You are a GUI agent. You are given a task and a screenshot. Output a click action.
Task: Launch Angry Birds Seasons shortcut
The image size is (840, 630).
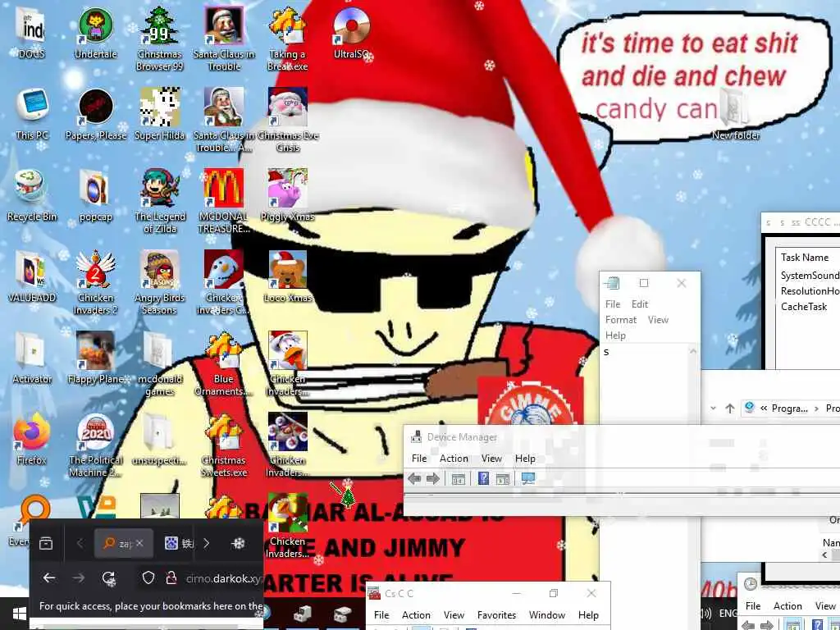(x=160, y=283)
